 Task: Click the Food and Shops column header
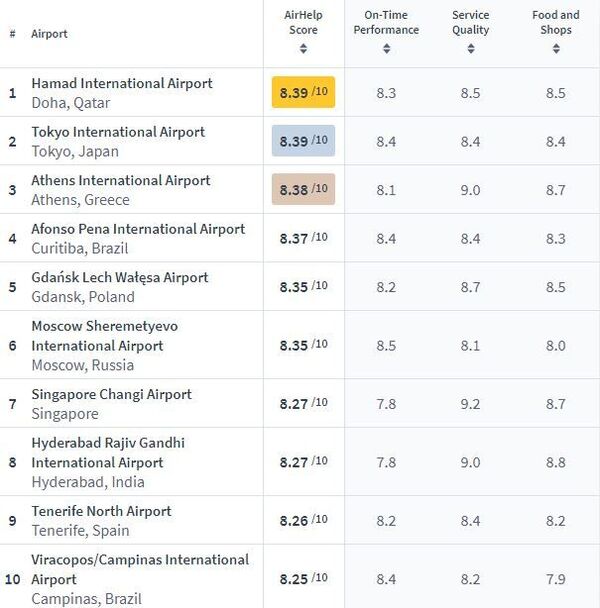click(x=556, y=23)
